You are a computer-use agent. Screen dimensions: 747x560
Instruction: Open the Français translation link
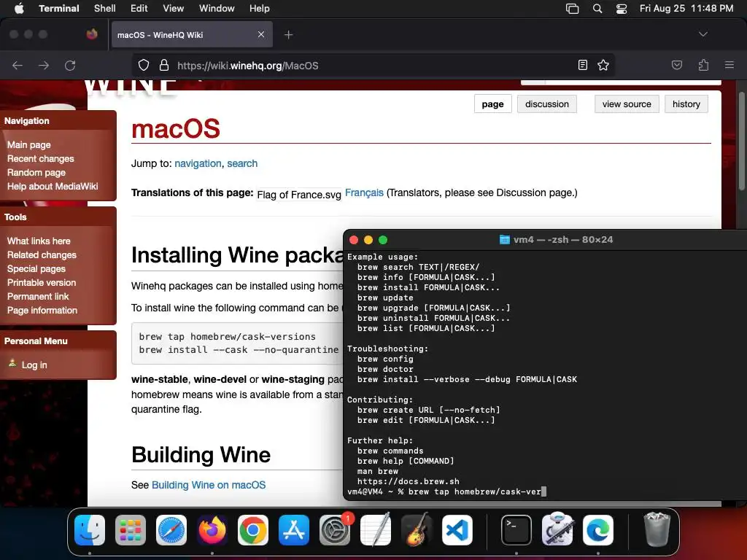364,192
